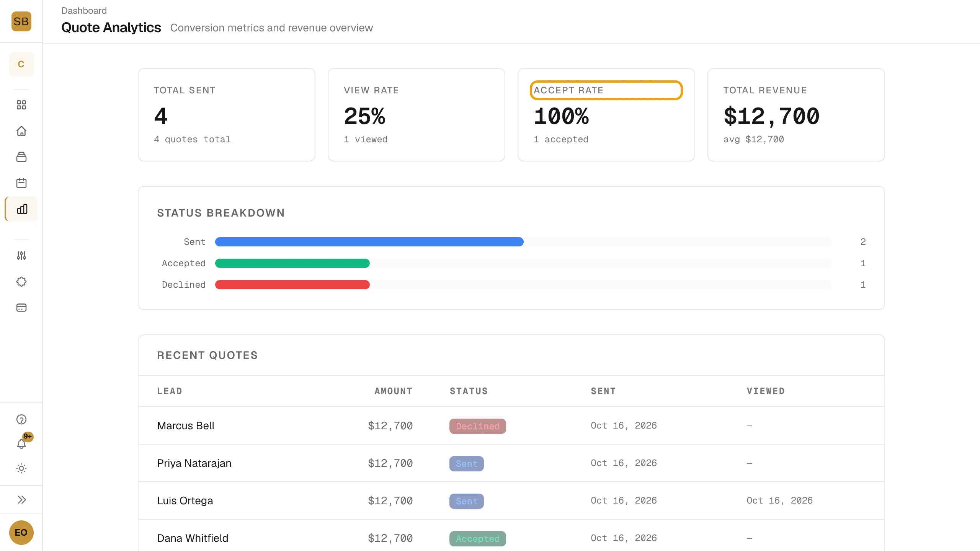Click the Lead column header
980x551 pixels.
[170, 391]
